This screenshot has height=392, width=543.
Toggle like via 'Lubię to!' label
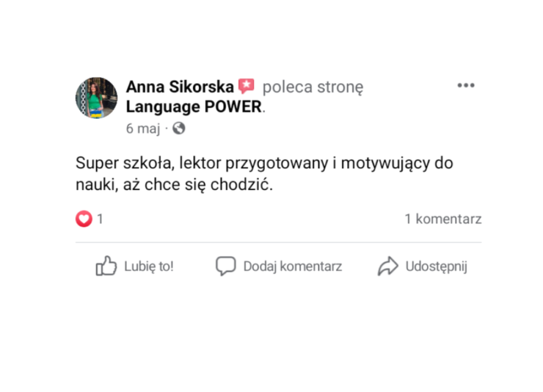pyautogui.click(x=148, y=267)
